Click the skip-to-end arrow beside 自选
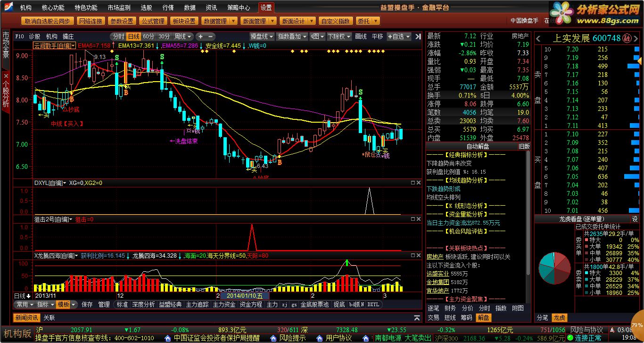644x343 pixels. click(x=417, y=36)
